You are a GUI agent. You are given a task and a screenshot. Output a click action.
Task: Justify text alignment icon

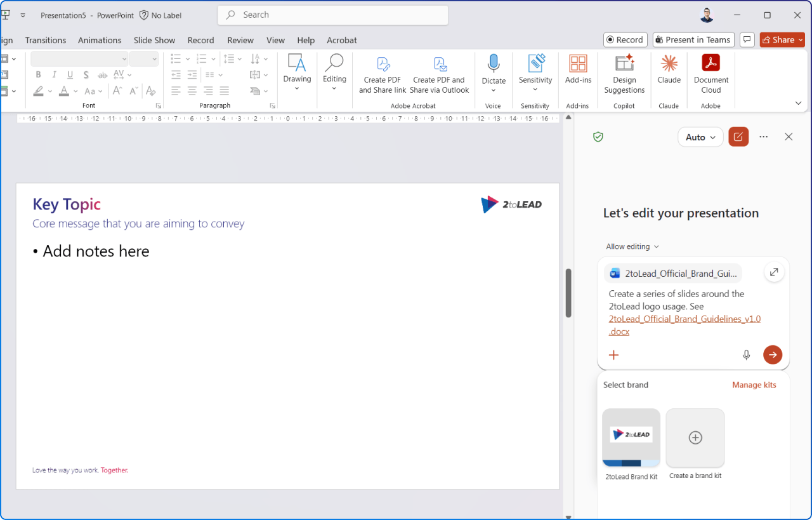pyautogui.click(x=224, y=91)
